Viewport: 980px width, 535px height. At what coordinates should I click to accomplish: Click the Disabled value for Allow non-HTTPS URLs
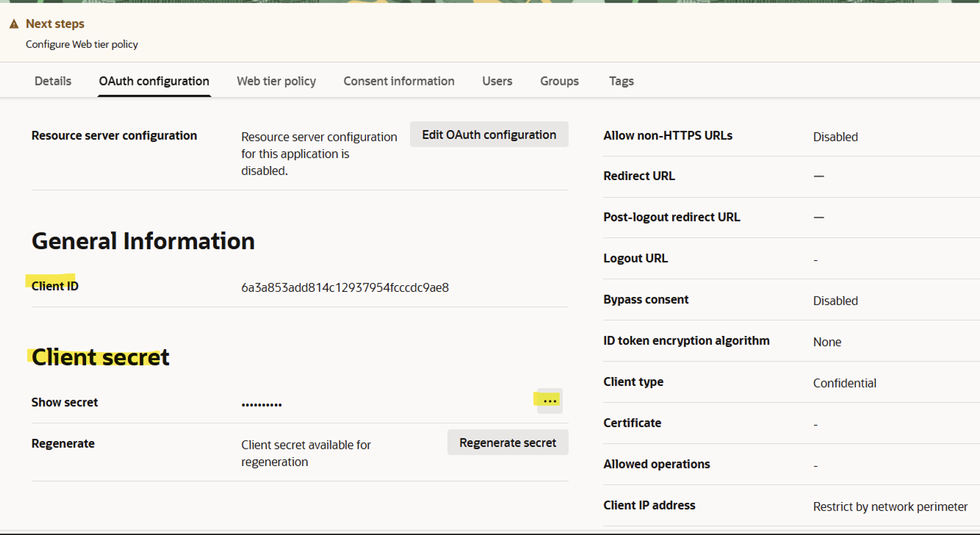(835, 137)
